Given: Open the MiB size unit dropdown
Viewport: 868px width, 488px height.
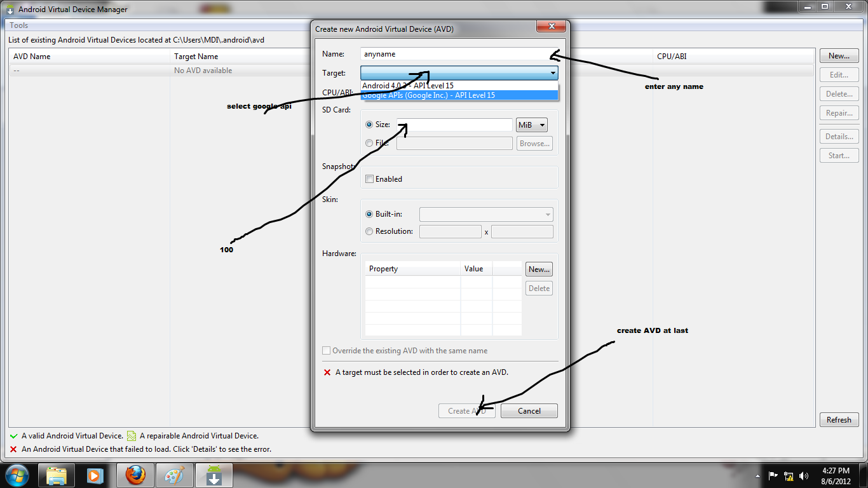Looking at the screenshot, I should [532, 125].
